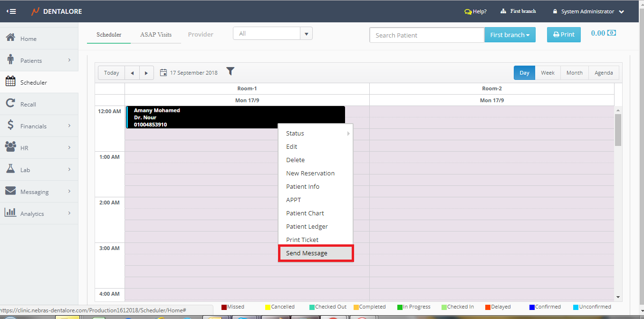The image size is (644, 319).
Task: Switch to the ASAP Visits tab
Action: [x=156, y=35]
